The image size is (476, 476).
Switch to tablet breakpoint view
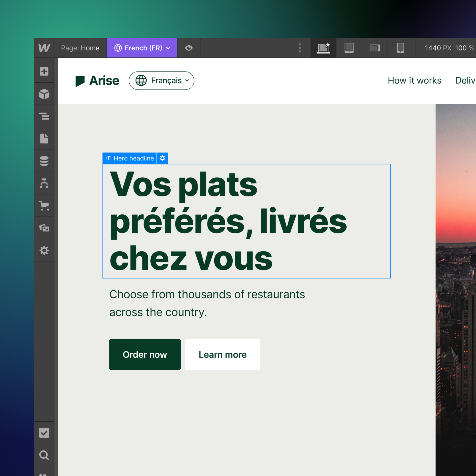349,48
